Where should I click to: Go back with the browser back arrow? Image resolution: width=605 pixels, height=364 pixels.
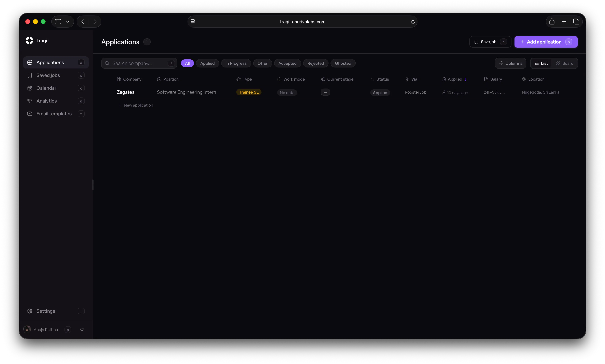(x=83, y=22)
